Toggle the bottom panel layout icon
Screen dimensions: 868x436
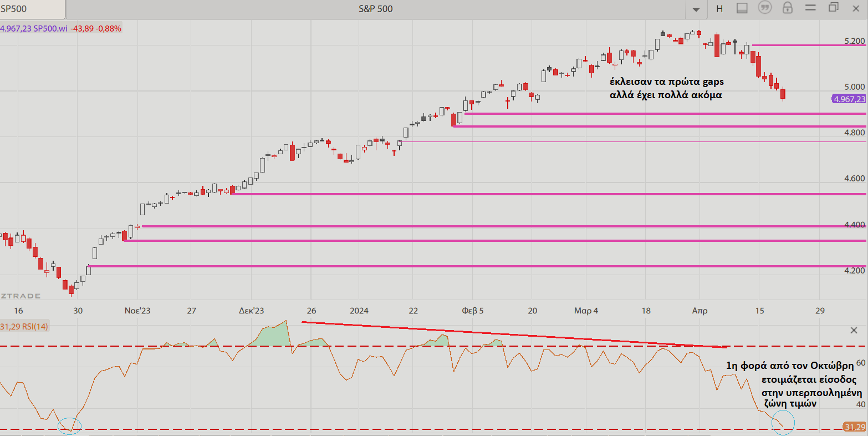coord(742,8)
